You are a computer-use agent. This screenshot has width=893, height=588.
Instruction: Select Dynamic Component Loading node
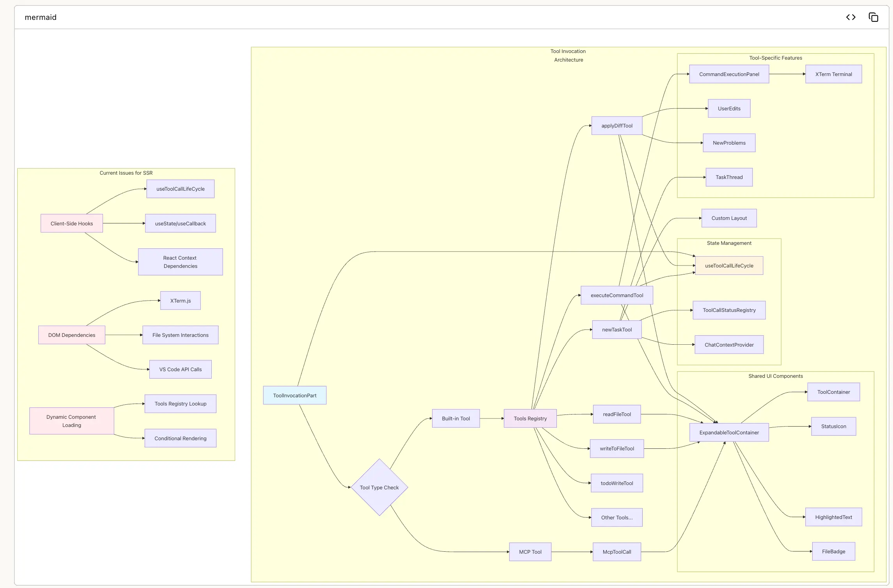click(x=72, y=421)
